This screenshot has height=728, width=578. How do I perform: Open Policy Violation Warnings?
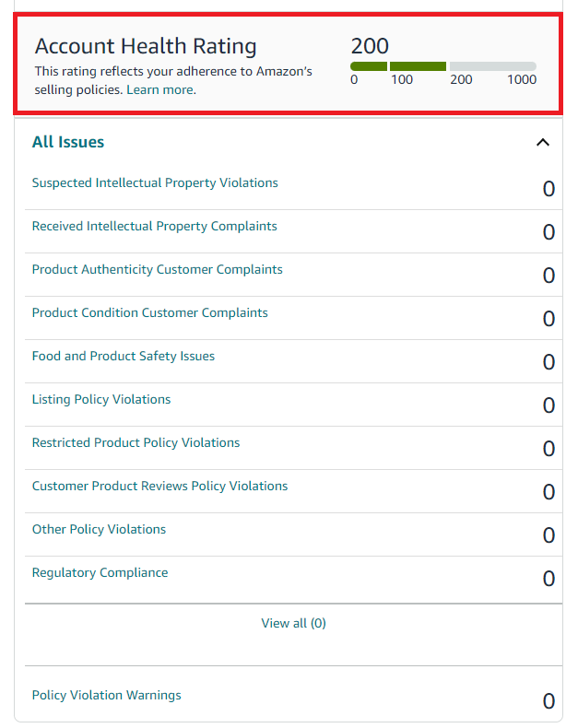point(106,695)
